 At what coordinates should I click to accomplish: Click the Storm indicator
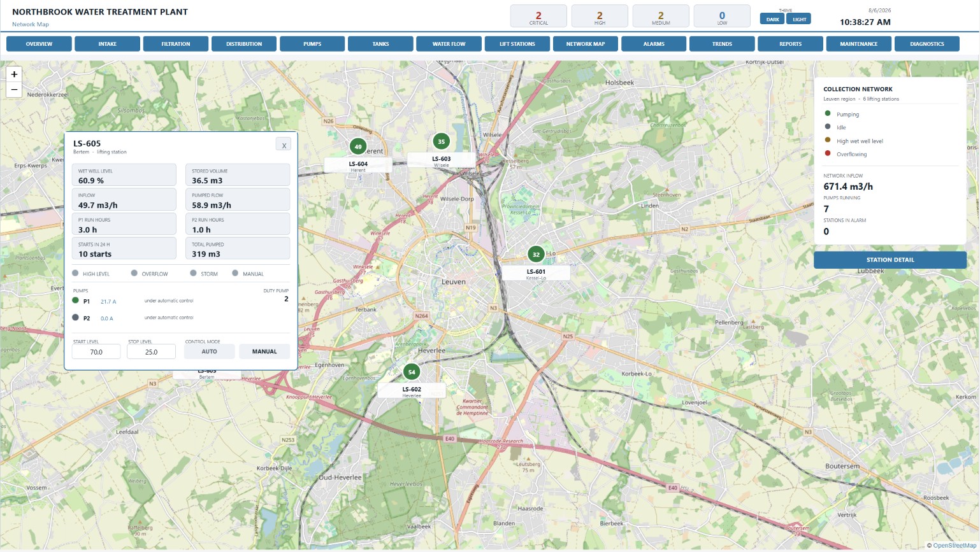pos(193,273)
